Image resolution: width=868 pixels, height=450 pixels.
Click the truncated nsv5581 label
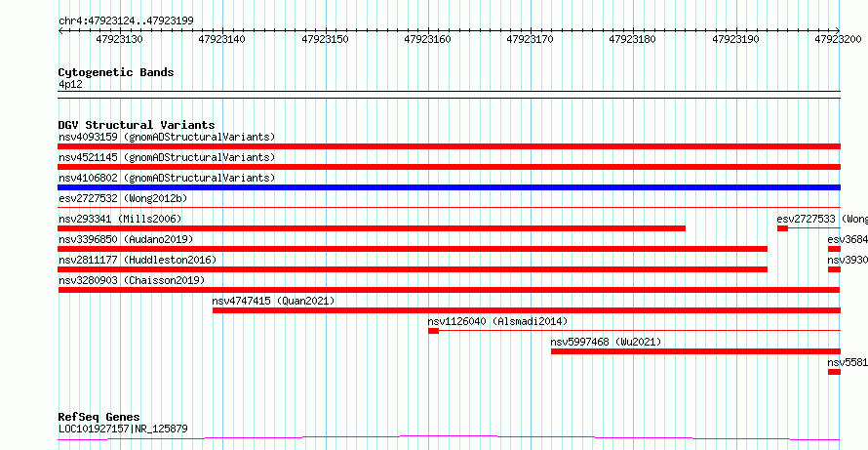(x=848, y=362)
